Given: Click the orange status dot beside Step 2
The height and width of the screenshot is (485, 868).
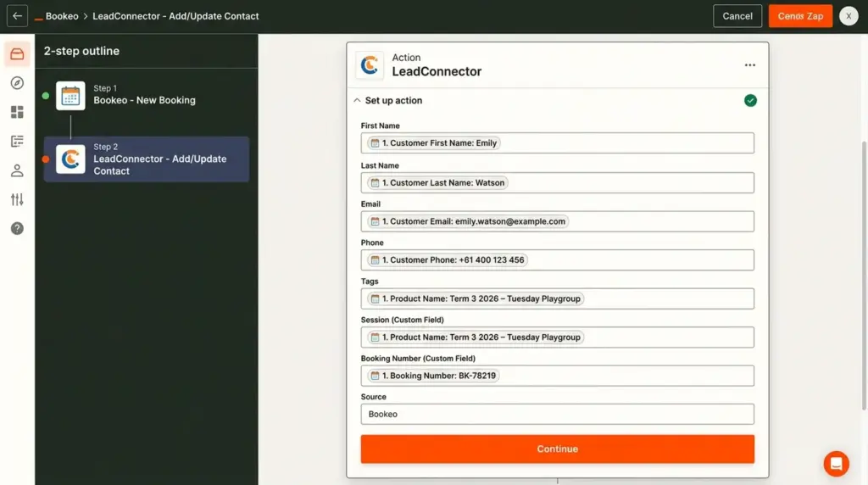Looking at the screenshot, I should tap(46, 159).
